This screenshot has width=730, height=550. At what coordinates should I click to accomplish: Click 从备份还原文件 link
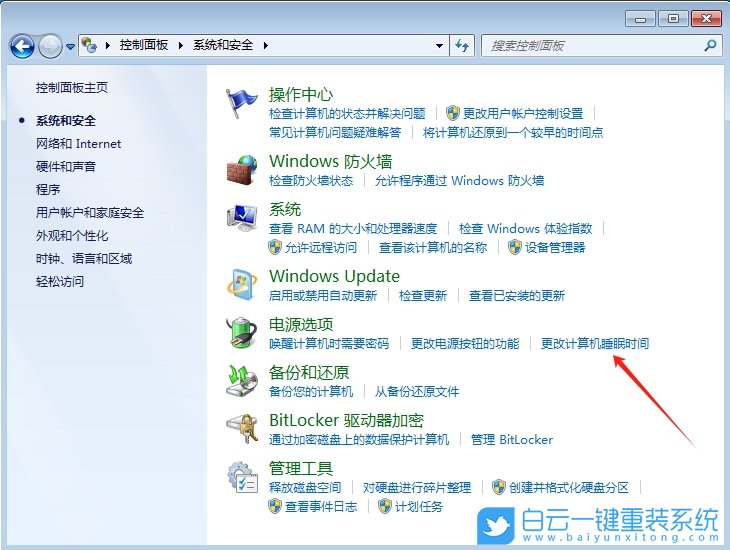pyautogui.click(x=417, y=391)
